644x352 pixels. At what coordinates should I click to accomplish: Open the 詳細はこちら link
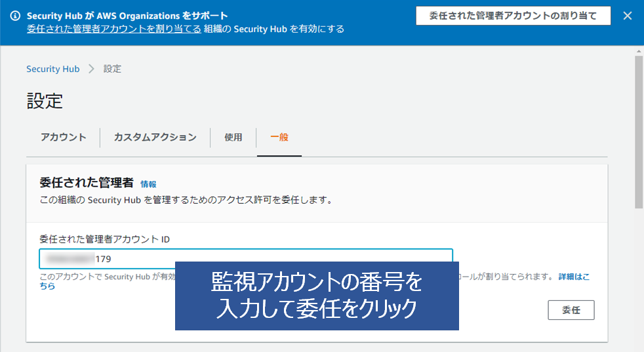click(573, 277)
